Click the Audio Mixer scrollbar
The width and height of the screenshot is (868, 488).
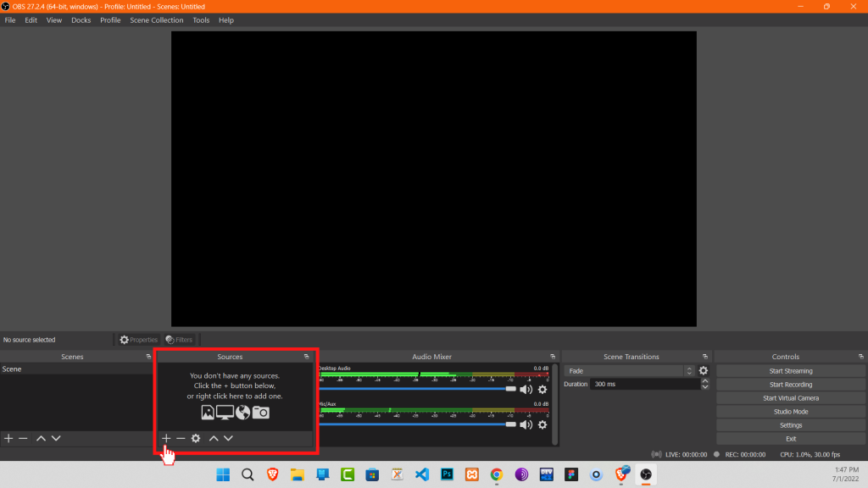554,404
